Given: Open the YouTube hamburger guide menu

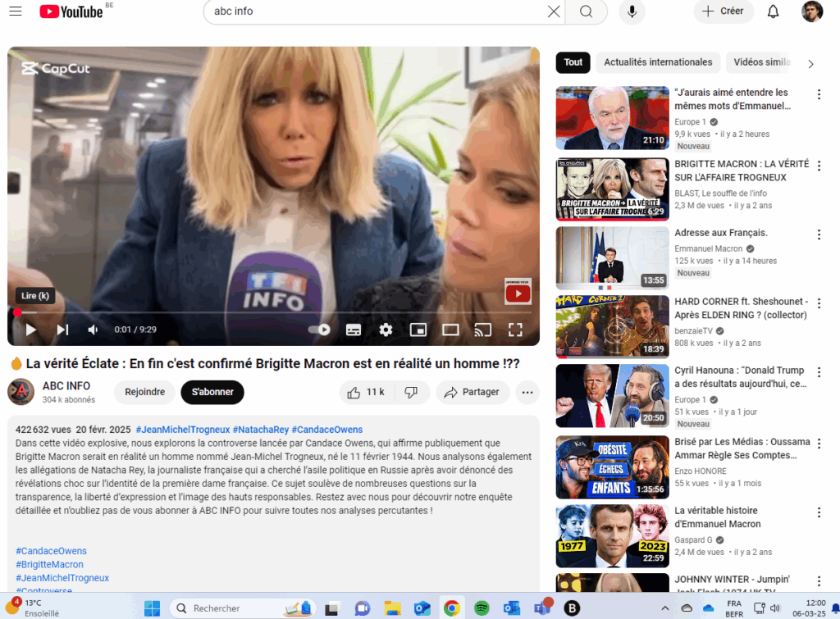Looking at the screenshot, I should (16, 11).
